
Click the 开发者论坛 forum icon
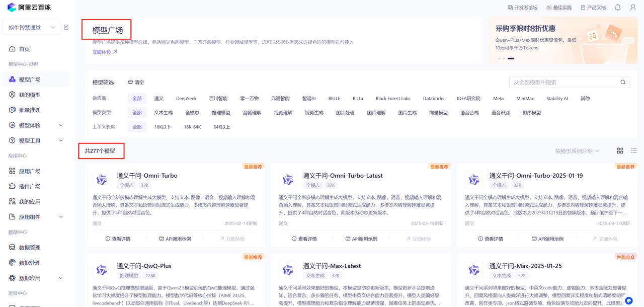[510, 8]
